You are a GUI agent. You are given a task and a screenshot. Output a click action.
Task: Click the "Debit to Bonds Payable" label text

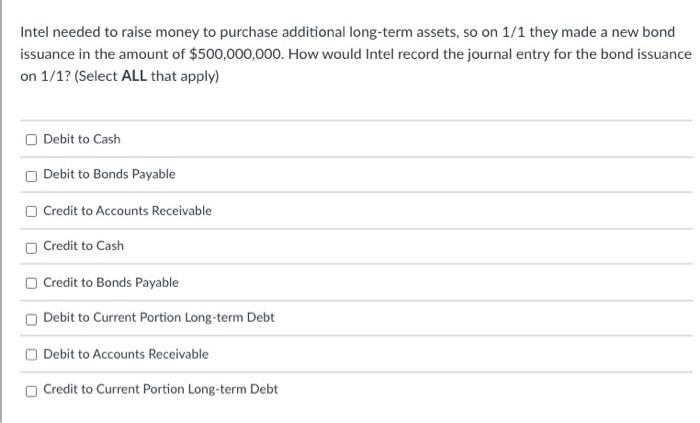click(109, 174)
